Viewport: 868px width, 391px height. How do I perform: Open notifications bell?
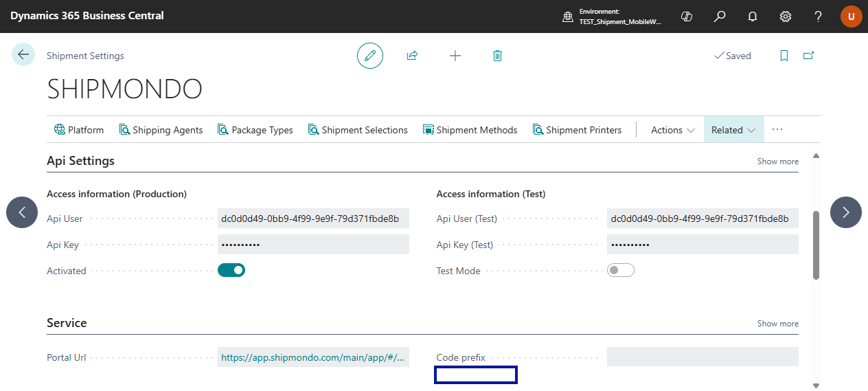(753, 16)
